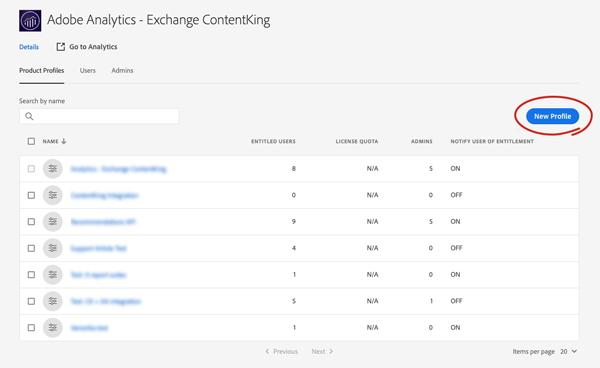Go to the Next page of results
Viewport: 600px width, 368px height.
click(x=322, y=351)
